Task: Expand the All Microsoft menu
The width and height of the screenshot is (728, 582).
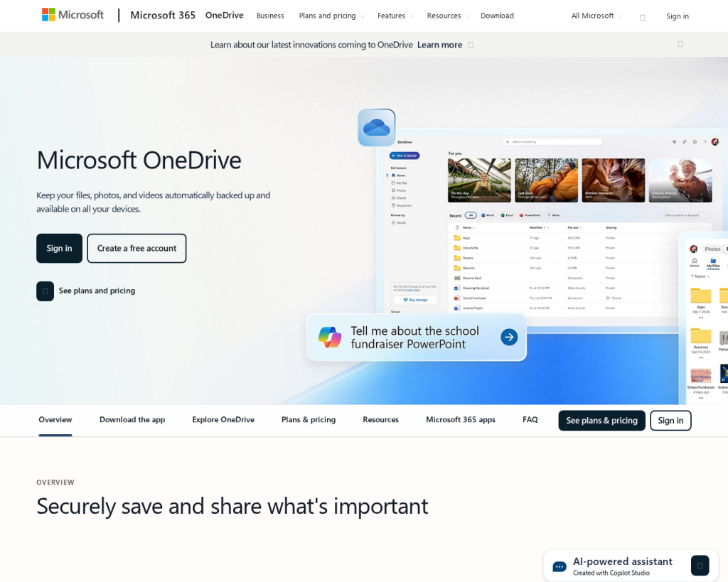Action: coord(596,16)
